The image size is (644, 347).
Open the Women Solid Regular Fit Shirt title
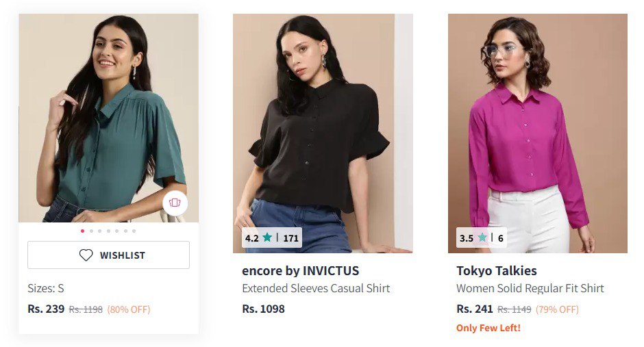(530, 288)
